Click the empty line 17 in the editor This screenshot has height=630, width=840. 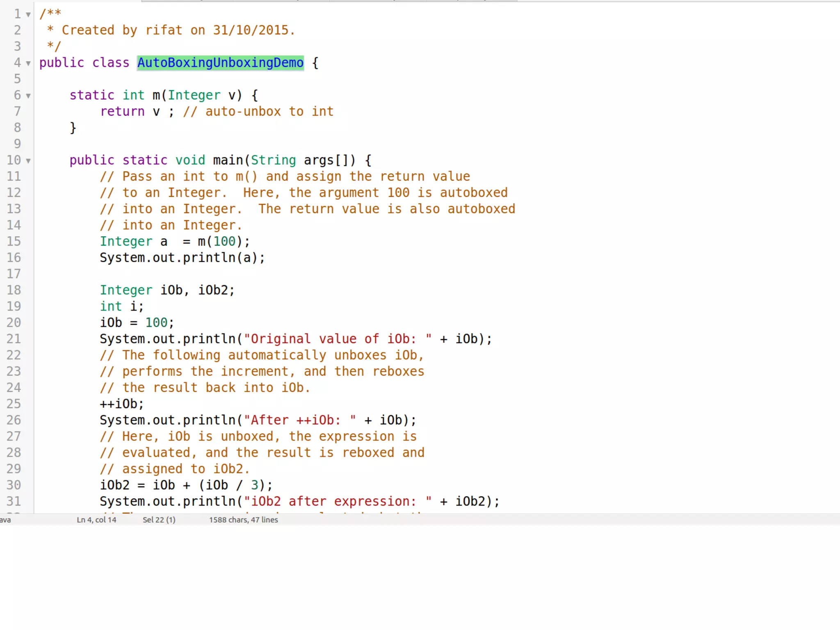point(246,274)
